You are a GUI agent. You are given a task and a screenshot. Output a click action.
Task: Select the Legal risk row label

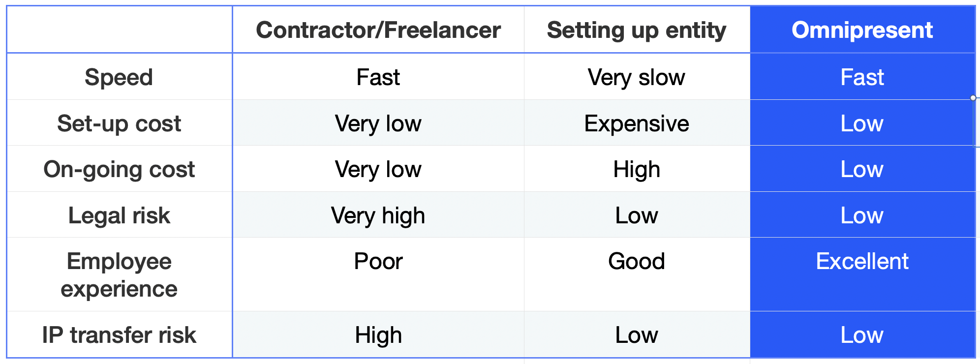pyautogui.click(x=119, y=215)
